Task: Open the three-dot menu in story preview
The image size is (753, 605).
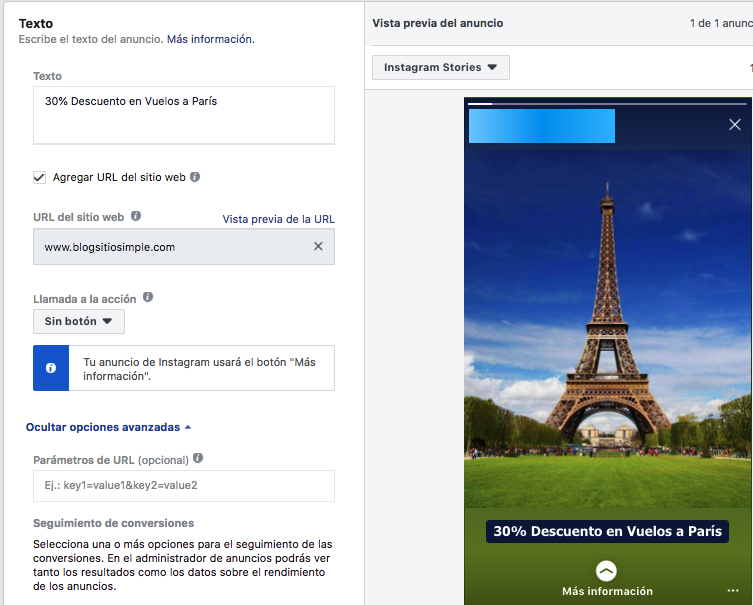Action: 733,591
